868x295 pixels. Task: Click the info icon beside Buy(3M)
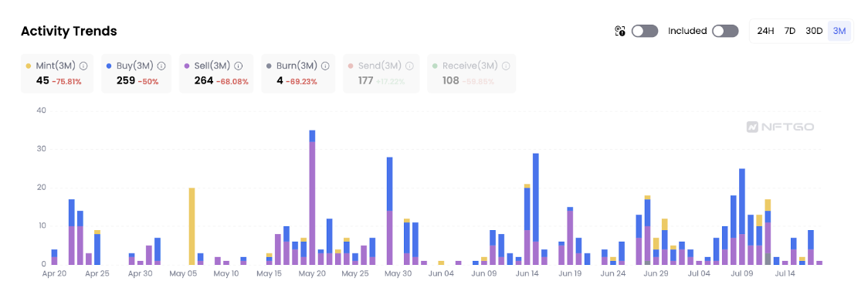point(161,66)
